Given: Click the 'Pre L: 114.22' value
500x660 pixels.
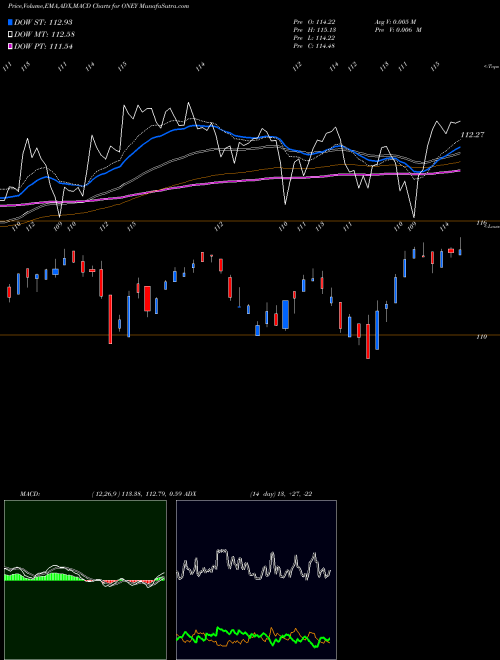Looking at the screenshot, I should tap(314, 38).
